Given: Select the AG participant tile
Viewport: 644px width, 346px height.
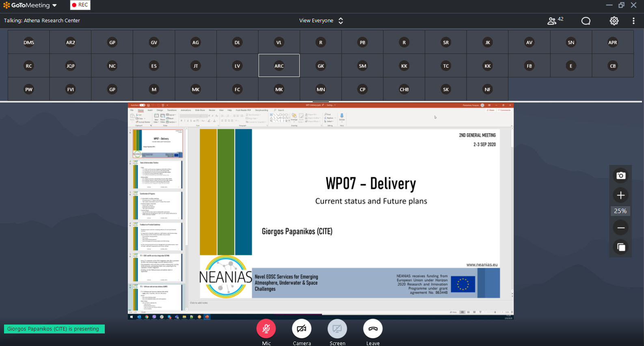Looking at the screenshot, I should (x=196, y=42).
